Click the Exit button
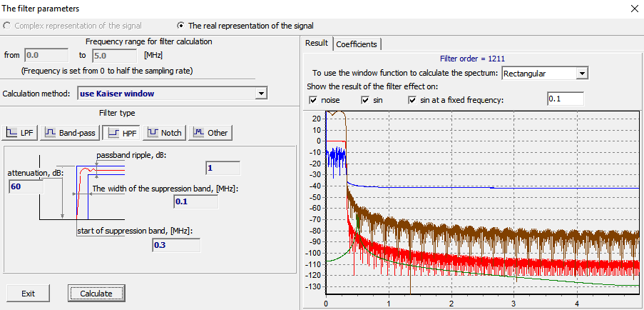This screenshot has height=310, width=644. coord(28,294)
